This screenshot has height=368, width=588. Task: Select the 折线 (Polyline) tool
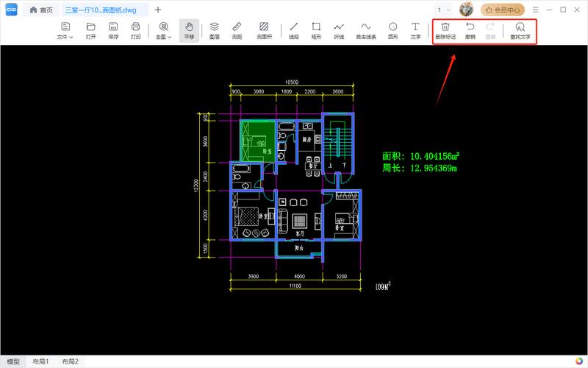click(x=339, y=30)
